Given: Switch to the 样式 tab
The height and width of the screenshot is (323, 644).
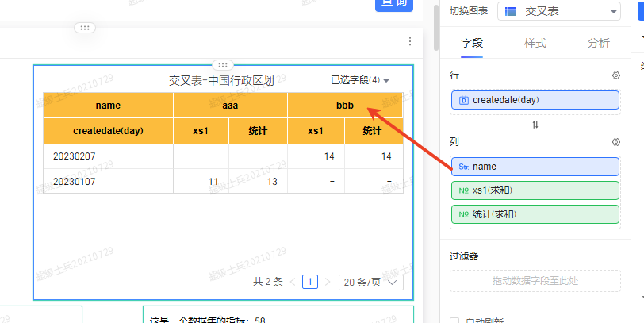Looking at the screenshot, I should (x=535, y=43).
